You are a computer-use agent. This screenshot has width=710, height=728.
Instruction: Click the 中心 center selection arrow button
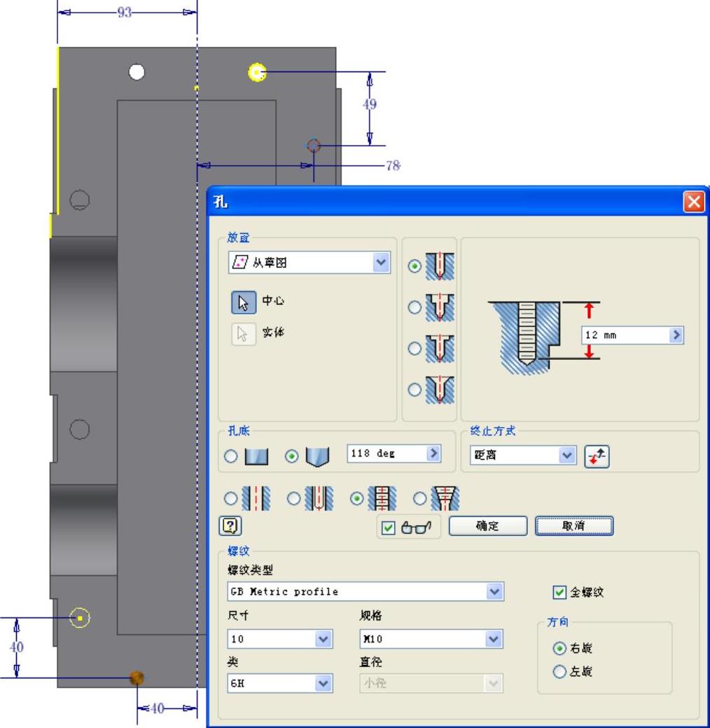pyautogui.click(x=244, y=302)
